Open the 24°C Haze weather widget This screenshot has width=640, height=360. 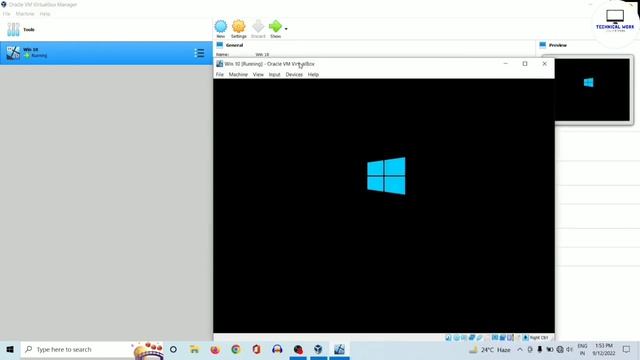(490, 350)
